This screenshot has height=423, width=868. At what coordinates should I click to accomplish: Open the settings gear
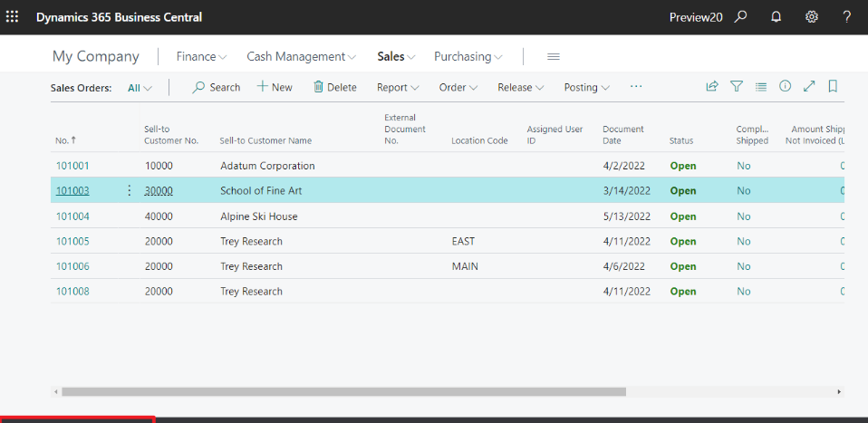point(812,16)
